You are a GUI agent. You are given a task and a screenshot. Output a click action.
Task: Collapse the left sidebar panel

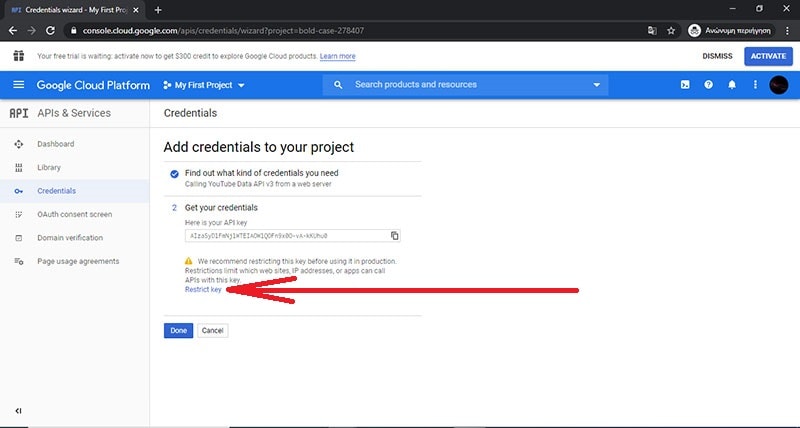tap(18, 411)
